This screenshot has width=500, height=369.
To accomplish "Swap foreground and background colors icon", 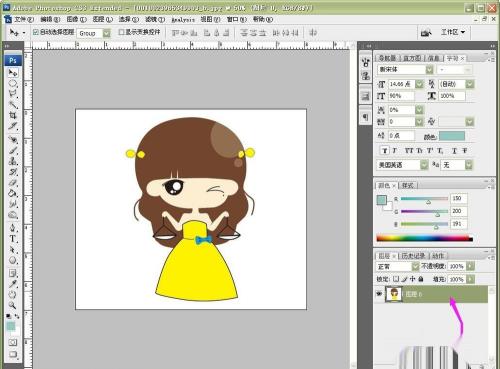I will 17,316.
